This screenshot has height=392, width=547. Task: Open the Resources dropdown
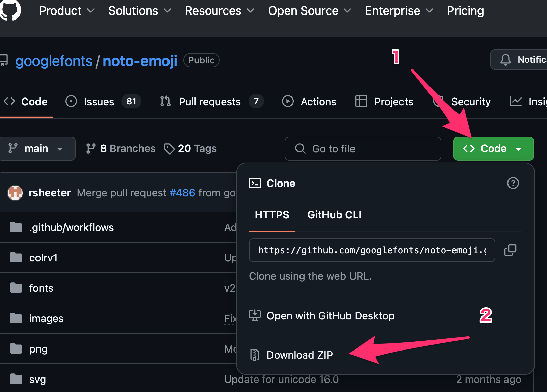pos(219,11)
